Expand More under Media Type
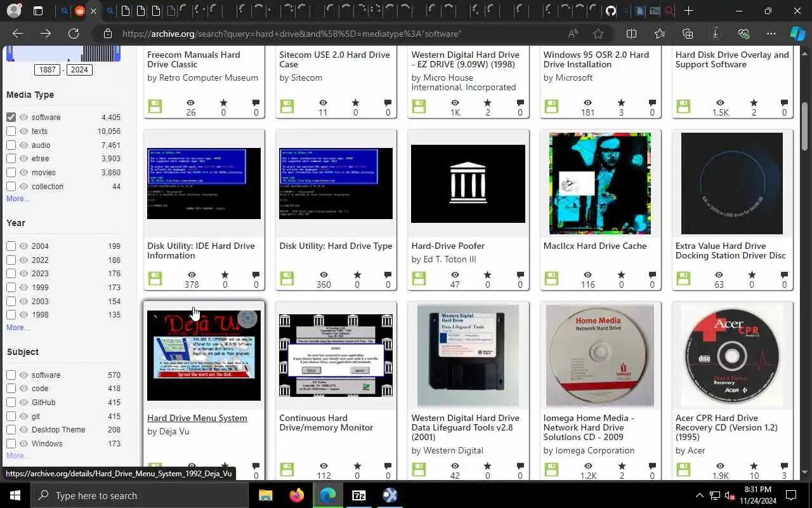812x508 pixels. click(18, 199)
